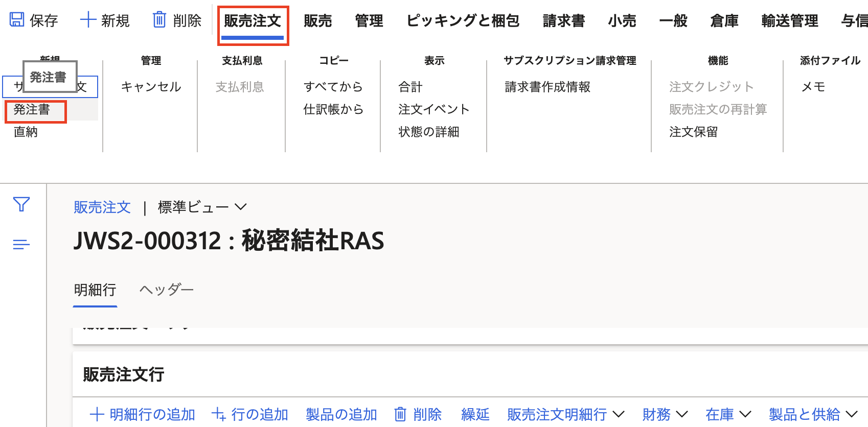
Task: Click the 販売注文 breadcrumb link
Action: coord(102,207)
